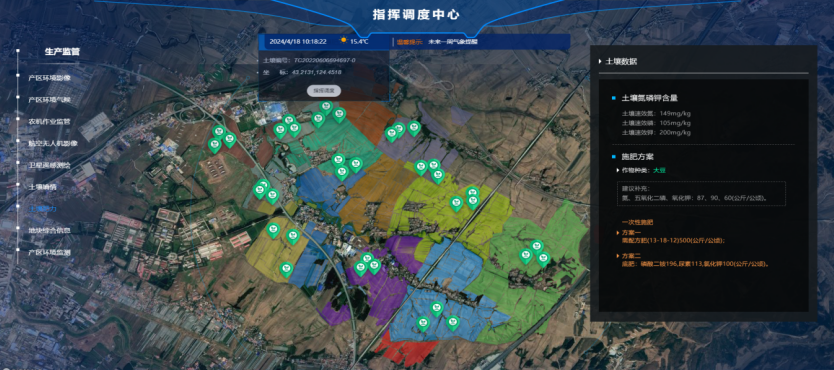Click the 指挥调度 button in the popup
The image size is (834, 370).
(x=323, y=91)
